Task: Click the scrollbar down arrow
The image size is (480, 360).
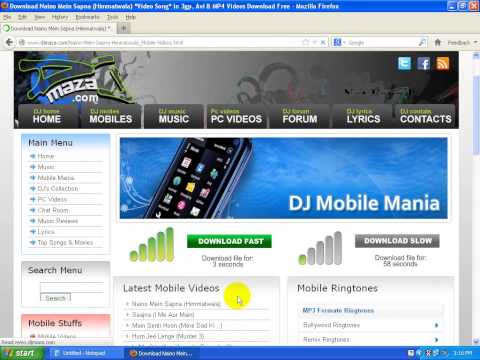Action: (x=476, y=341)
